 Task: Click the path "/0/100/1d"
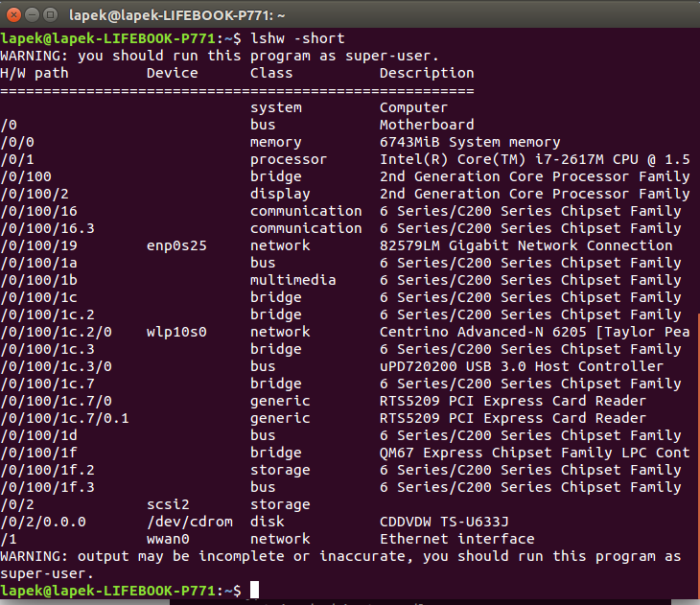coord(39,435)
